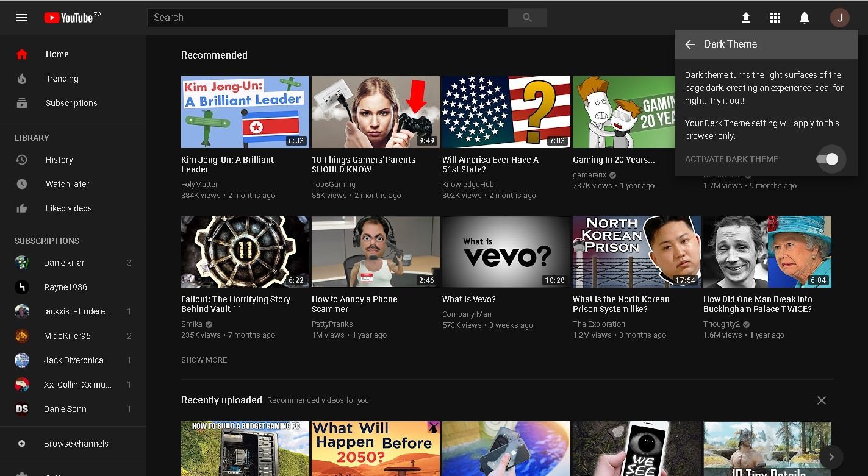Viewport: 868px width, 476px height.
Task: Open How to Annoy a Phone Scammer thumbnail
Action: tap(376, 252)
